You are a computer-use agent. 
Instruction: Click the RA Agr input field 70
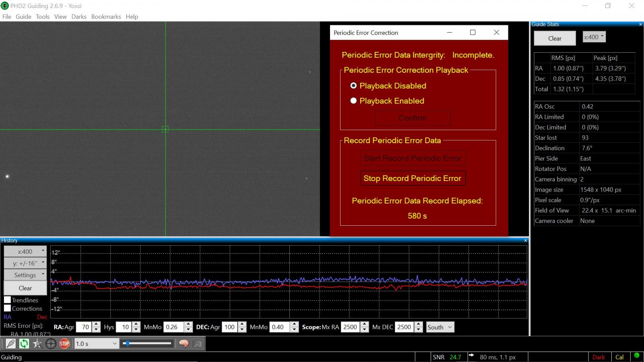pos(84,327)
